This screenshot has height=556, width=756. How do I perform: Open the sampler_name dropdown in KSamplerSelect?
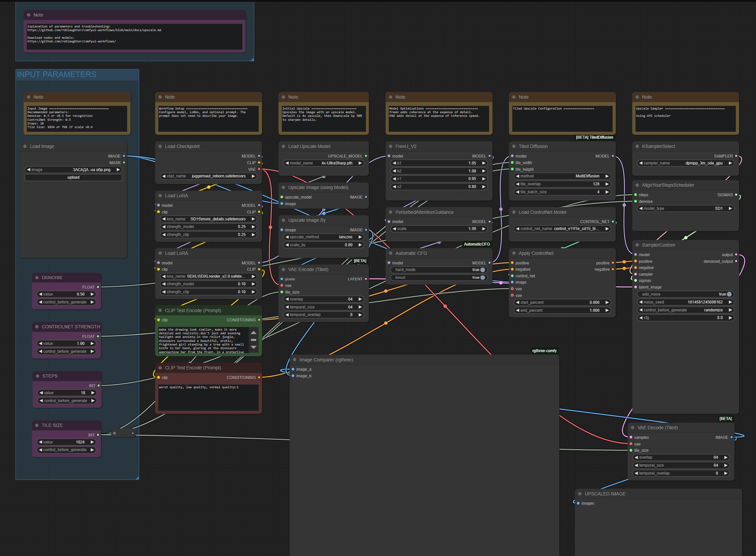click(685, 163)
